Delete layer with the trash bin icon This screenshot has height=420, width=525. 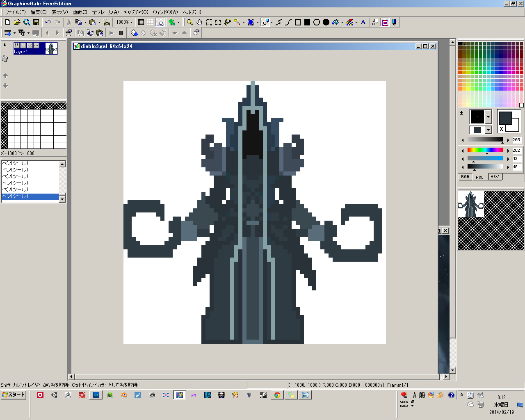click(x=5, y=59)
